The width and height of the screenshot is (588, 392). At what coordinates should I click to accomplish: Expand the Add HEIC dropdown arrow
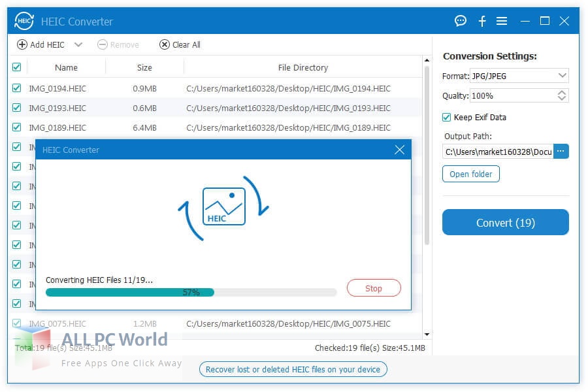78,44
